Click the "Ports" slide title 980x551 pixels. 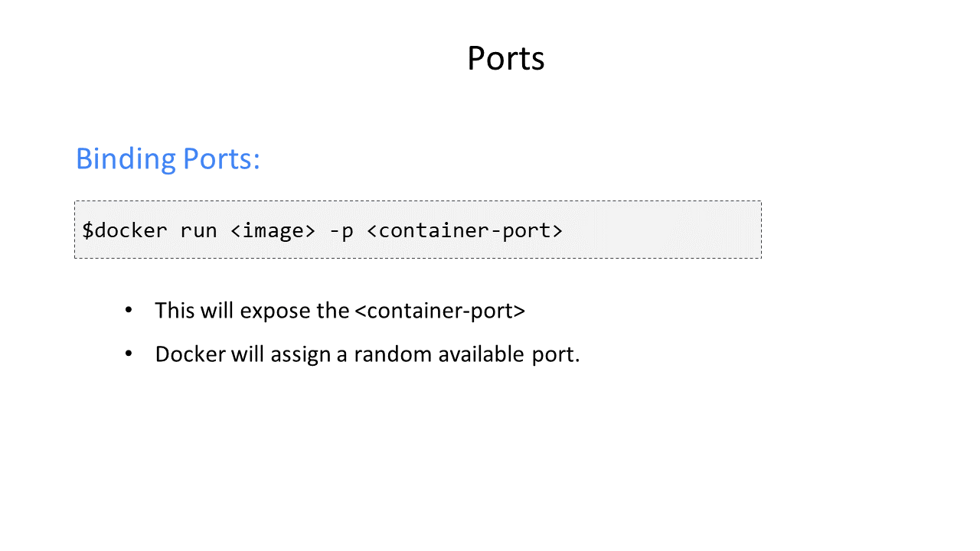505,59
